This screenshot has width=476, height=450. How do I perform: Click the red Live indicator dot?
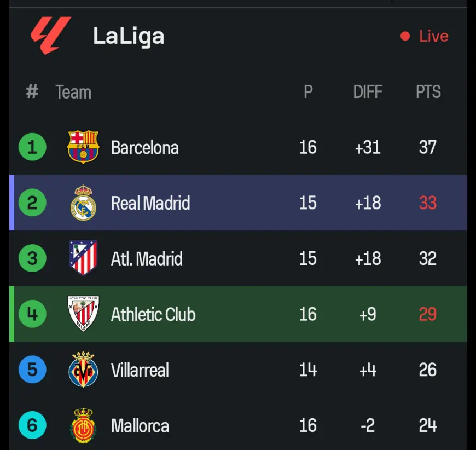[405, 36]
